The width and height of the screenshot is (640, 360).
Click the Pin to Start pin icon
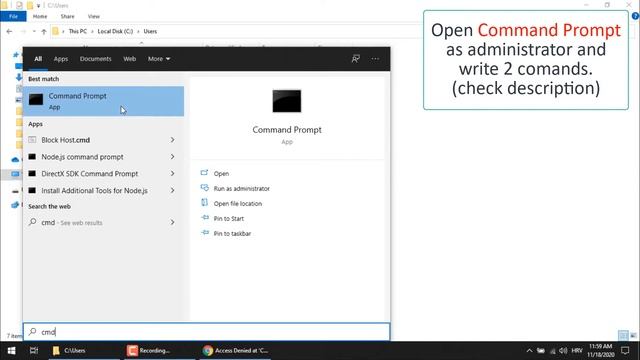[205, 218]
